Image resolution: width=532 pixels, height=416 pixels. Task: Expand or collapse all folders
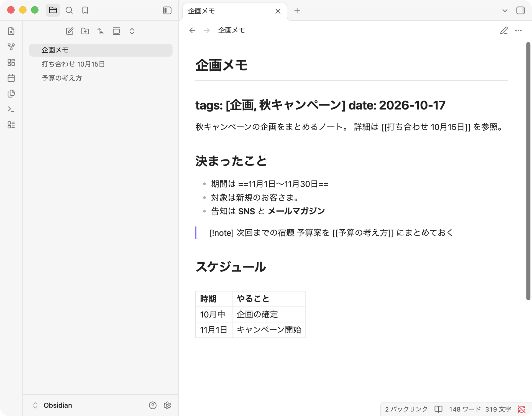pyautogui.click(x=132, y=31)
